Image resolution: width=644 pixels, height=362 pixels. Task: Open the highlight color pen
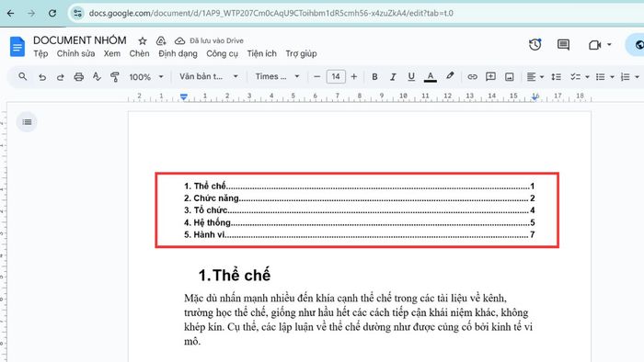(450, 76)
